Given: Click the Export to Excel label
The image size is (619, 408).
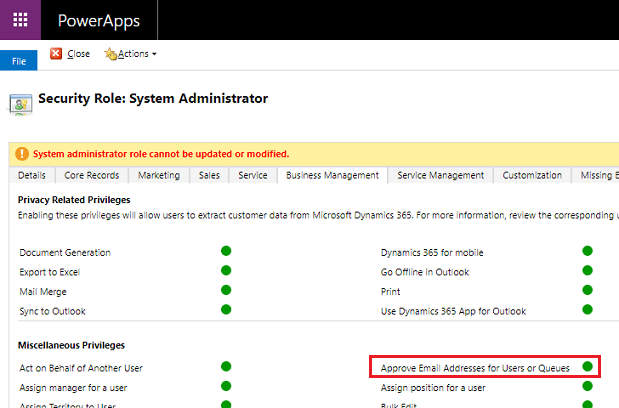Looking at the screenshot, I should coord(50,272).
